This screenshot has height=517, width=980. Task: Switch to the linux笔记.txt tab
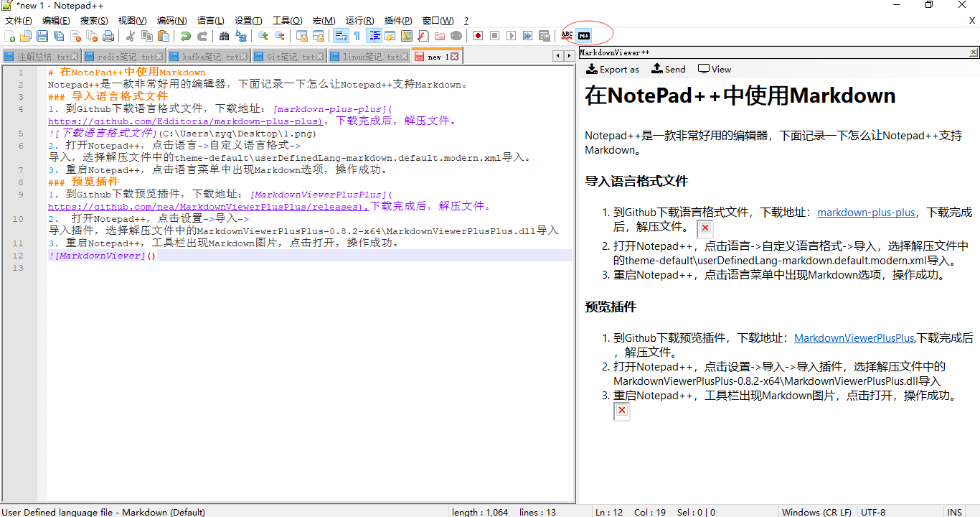click(x=371, y=56)
